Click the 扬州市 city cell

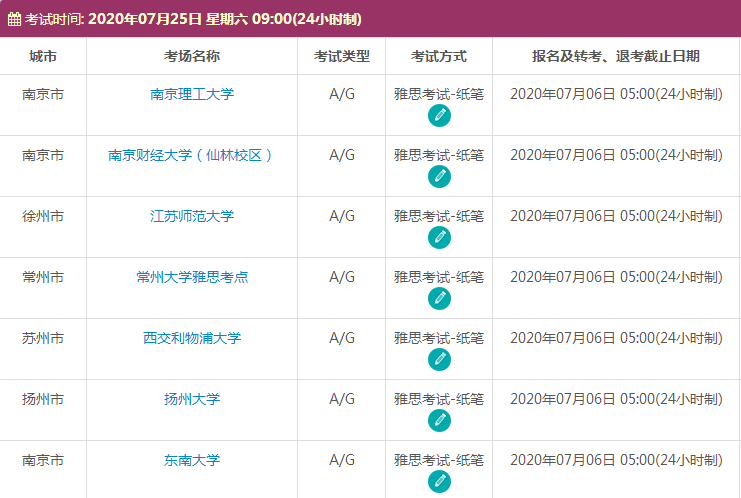coord(43,399)
